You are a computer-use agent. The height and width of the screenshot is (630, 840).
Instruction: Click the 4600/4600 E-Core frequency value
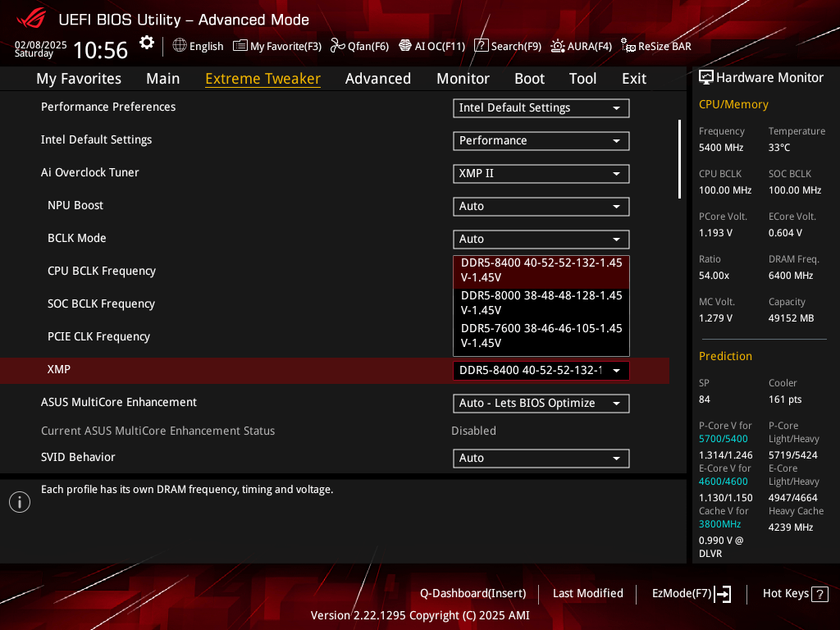point(723,482)
